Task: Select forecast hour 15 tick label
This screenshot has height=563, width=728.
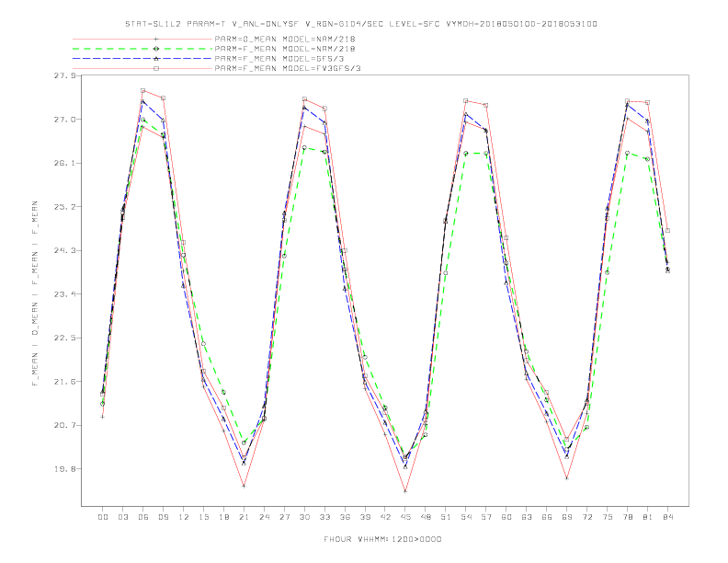Action: click(x=203, y=517)
